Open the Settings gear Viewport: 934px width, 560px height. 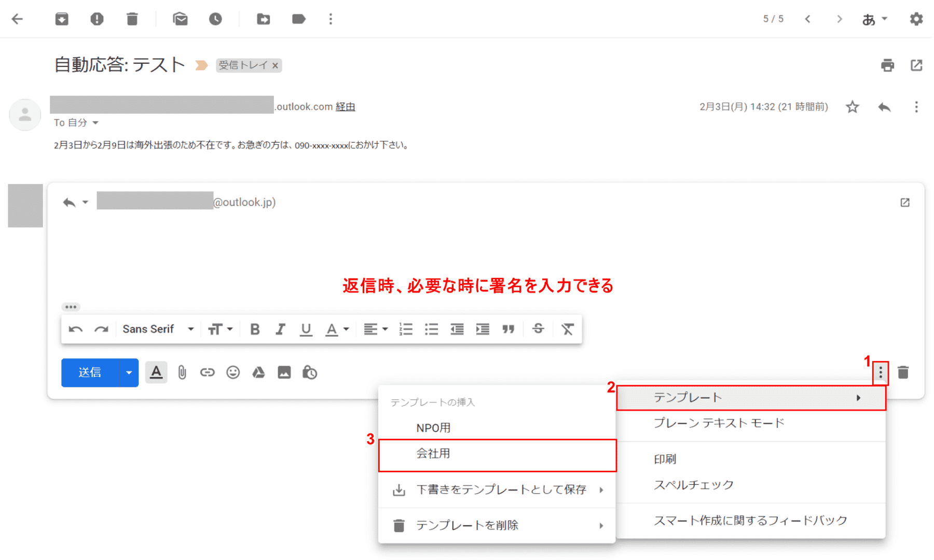click(916, 19)
